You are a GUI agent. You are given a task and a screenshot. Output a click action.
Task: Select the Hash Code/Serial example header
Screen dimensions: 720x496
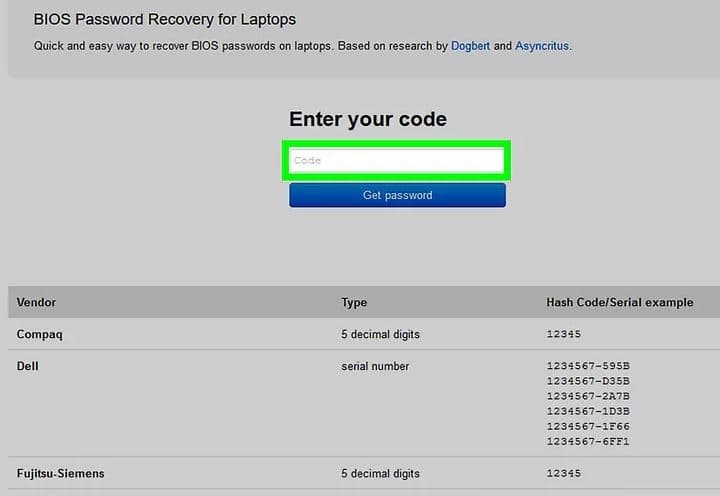(619, 302)
